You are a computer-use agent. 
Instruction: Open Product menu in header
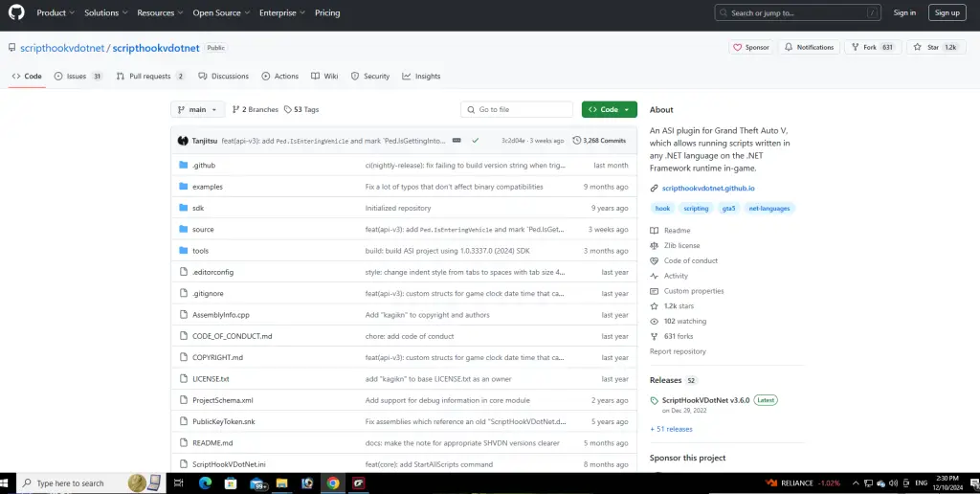pos(55,12)
